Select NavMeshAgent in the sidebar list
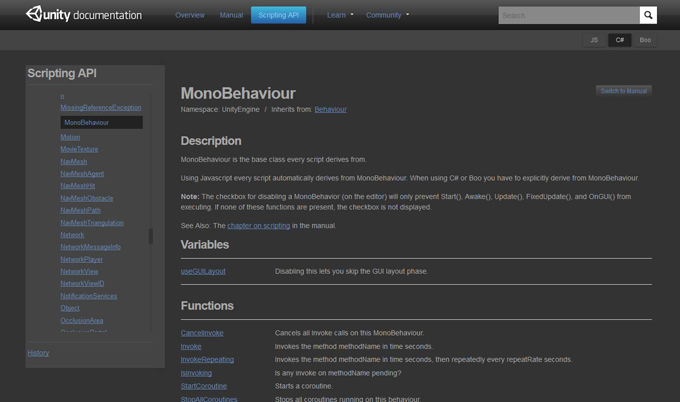This screenshot has width=680, height=402. click(82, 174)
